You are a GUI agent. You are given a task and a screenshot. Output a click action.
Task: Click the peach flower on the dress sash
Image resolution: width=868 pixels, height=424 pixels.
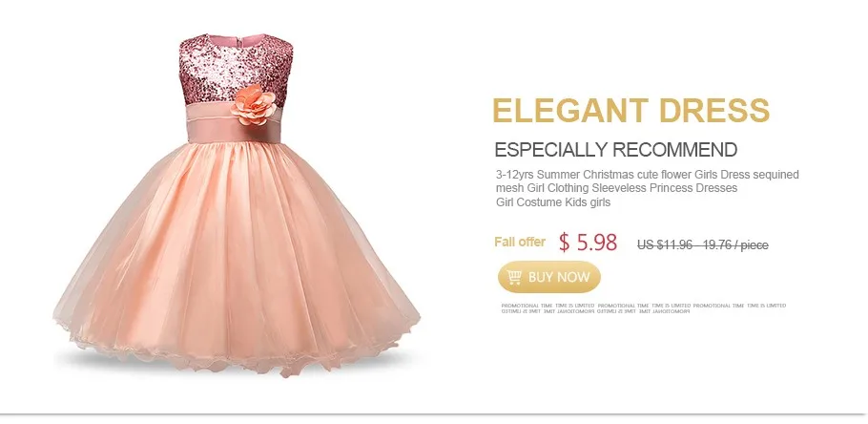coord(254,104)
